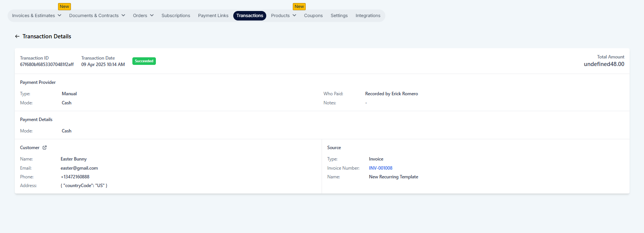The height and width of the screenshot is (233, 644).
Task: Click the Source section heading
Action: tap(334, 148)
